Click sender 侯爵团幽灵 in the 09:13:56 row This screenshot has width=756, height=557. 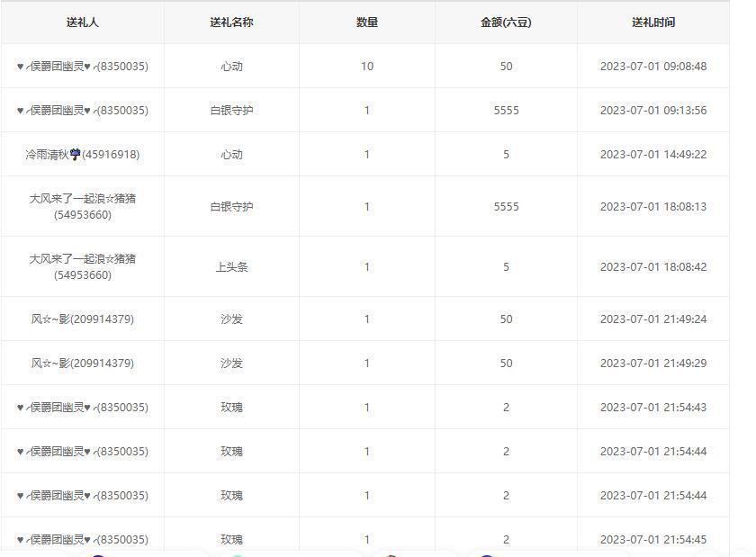(x=83, y=111)
